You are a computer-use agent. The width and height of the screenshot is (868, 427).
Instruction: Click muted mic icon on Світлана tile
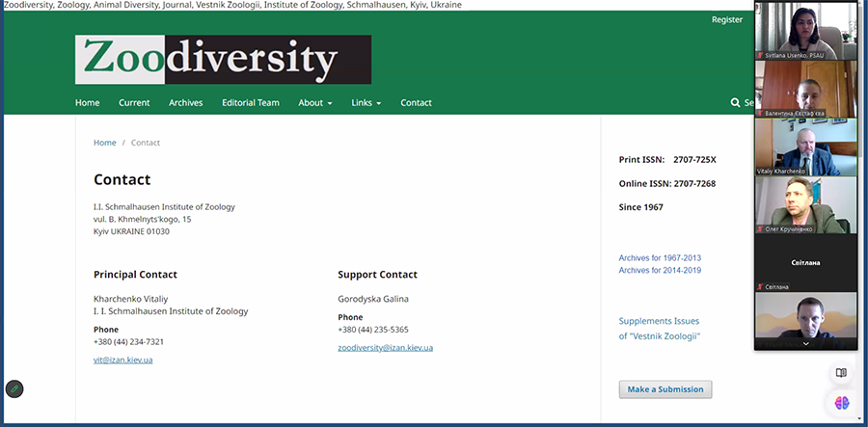(760, 287)
